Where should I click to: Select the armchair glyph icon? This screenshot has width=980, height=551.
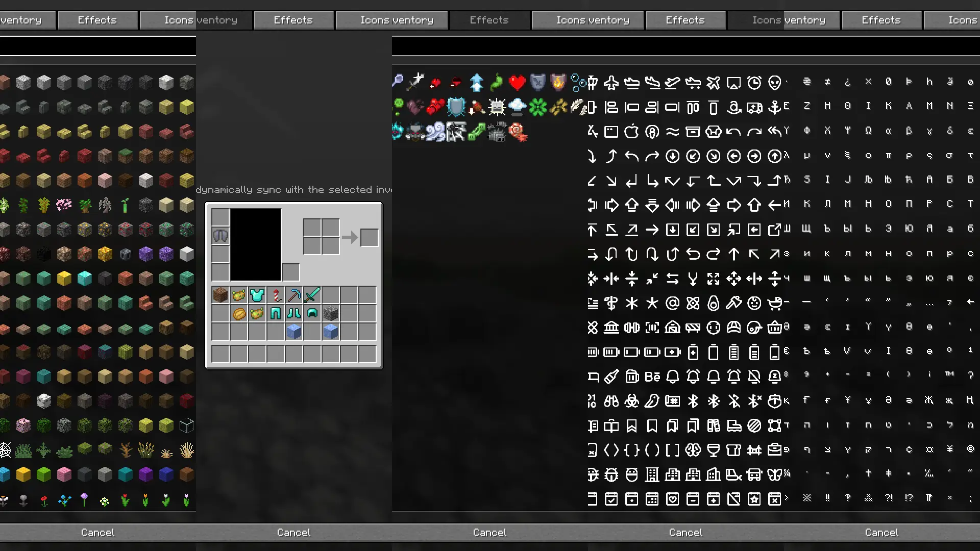(713, 131)
